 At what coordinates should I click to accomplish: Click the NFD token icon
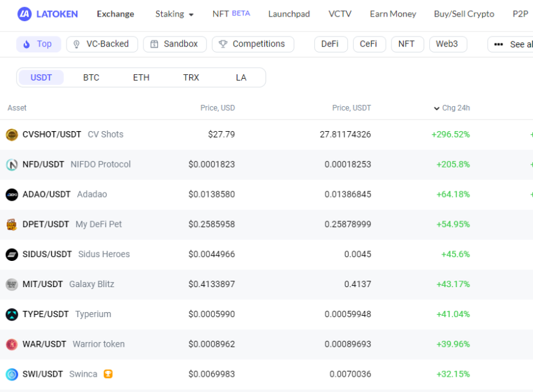[12, 165]
